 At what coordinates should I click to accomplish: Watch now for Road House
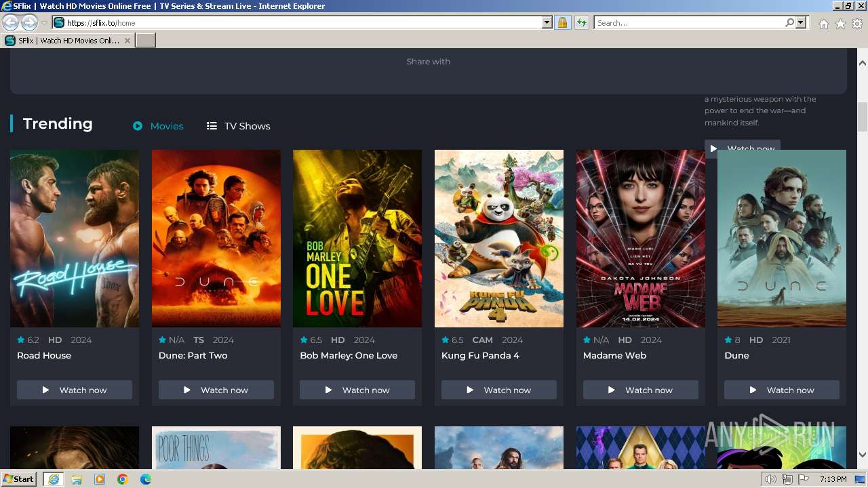[75, 390]
